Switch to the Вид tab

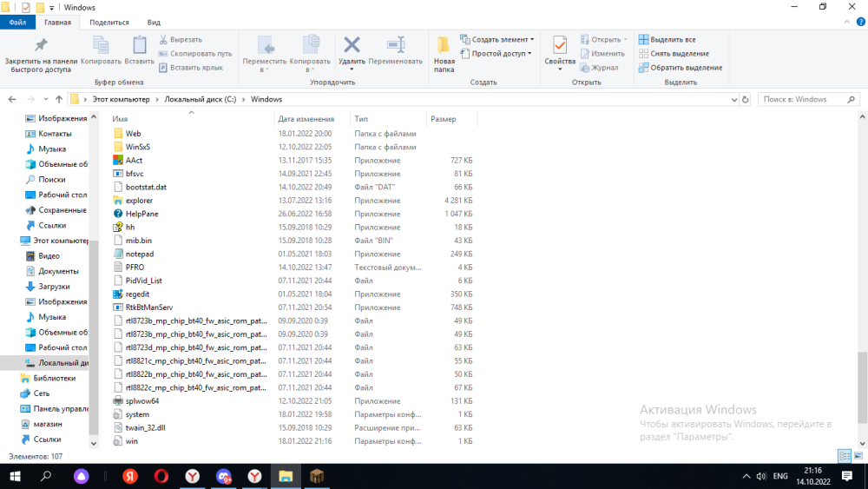[x=154, y=23]
